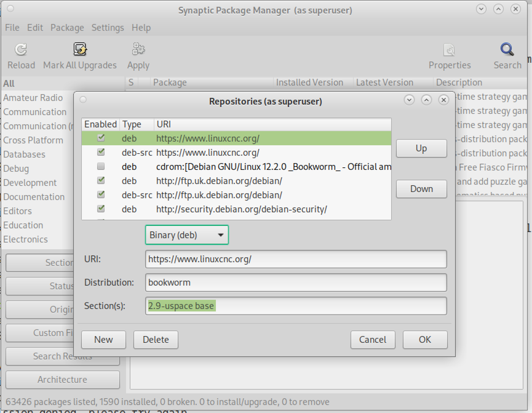The image size is (532, 413).
Task: Open the Package menu
Action: pyautogui.click(x=67, y=28)
